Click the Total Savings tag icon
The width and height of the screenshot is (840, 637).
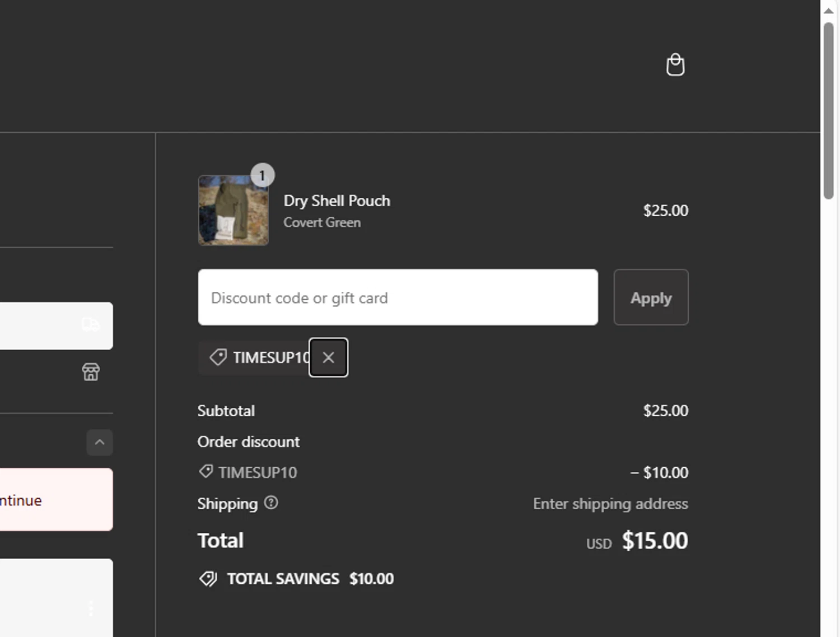coord(208,579)
